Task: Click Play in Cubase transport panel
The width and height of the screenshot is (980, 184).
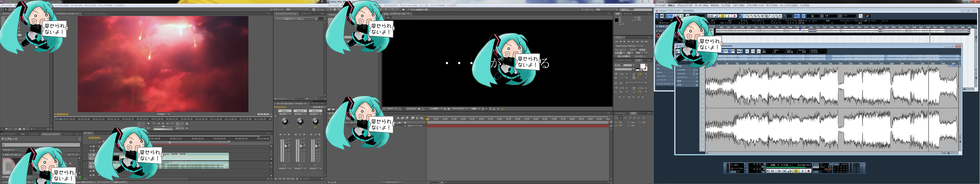Action: 802,171
